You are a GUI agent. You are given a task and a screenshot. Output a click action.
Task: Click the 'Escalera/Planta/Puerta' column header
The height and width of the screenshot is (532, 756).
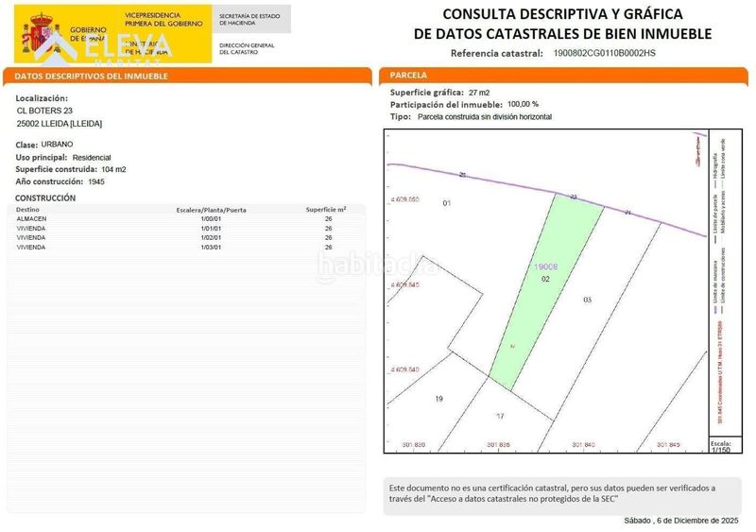click(x=211, y=211)
